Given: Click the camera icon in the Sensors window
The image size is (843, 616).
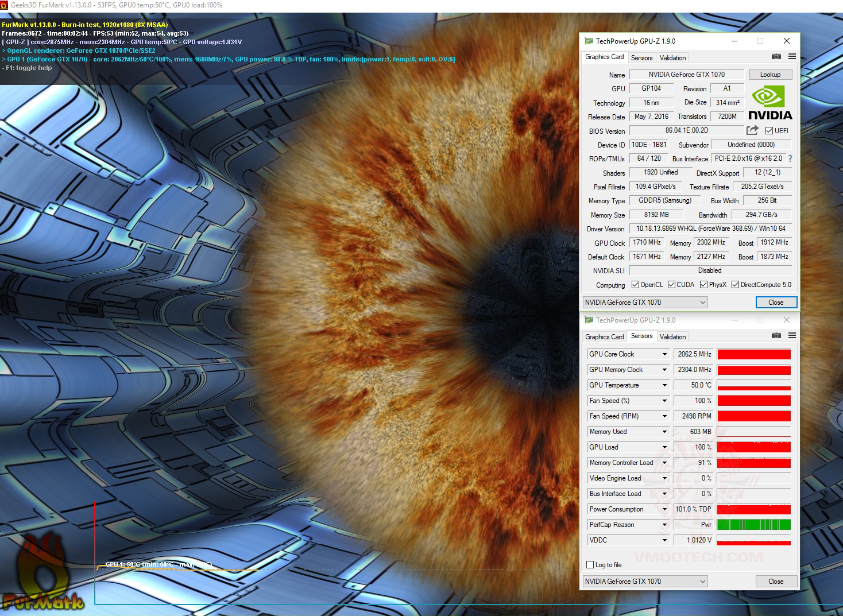Looking at the screenshot, I should 776,336.
